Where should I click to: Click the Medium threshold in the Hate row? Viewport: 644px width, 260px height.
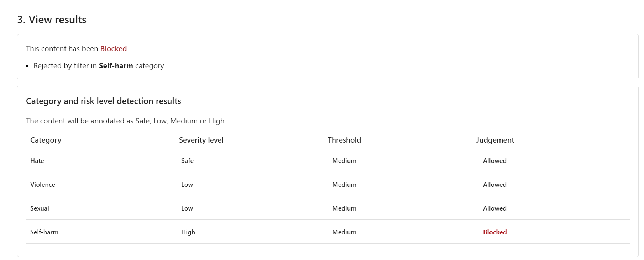(x=344, y=161)
